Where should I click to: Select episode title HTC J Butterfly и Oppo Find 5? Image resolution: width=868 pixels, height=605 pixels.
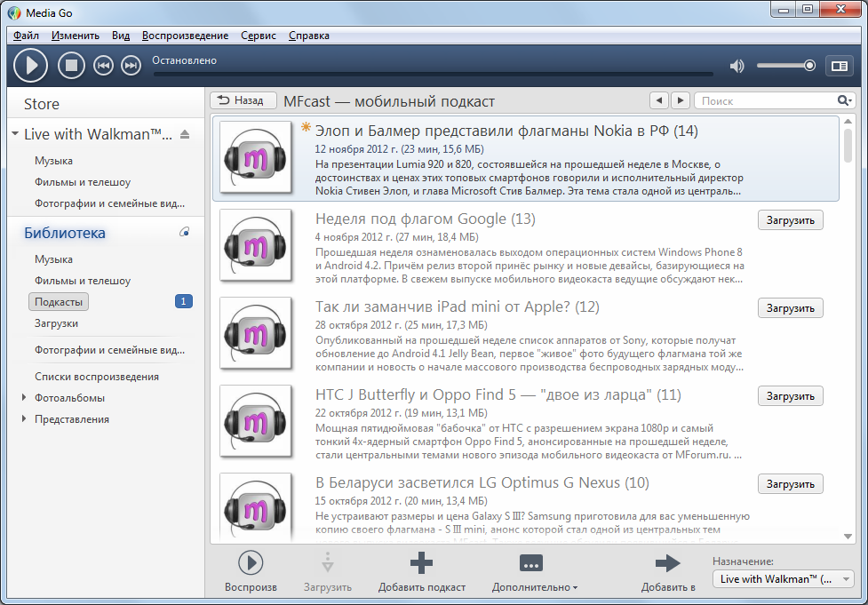(x=498, y=395)
